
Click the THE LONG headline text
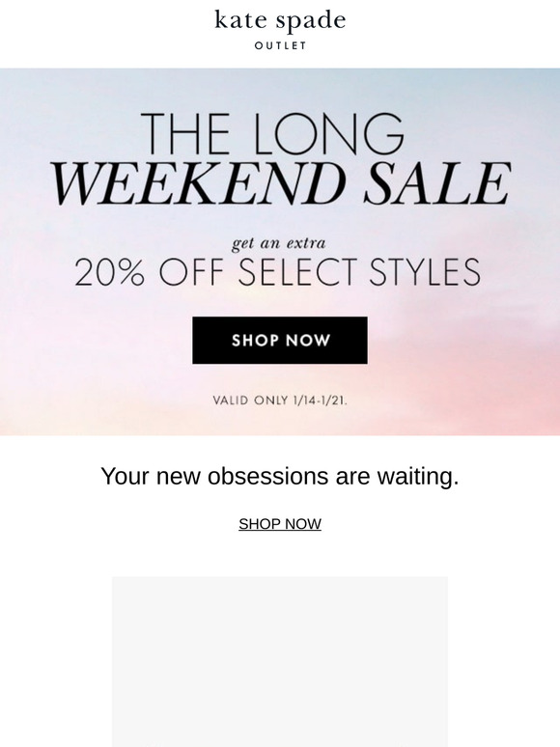[x=273, y=134]
